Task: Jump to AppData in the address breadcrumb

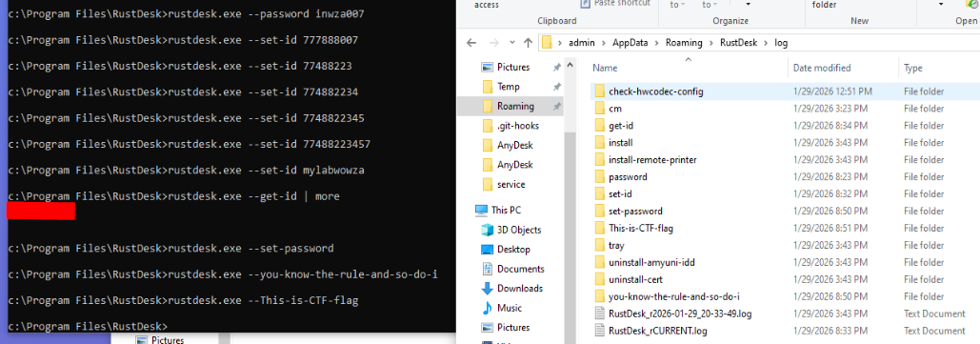Action: tap(631, 43)
